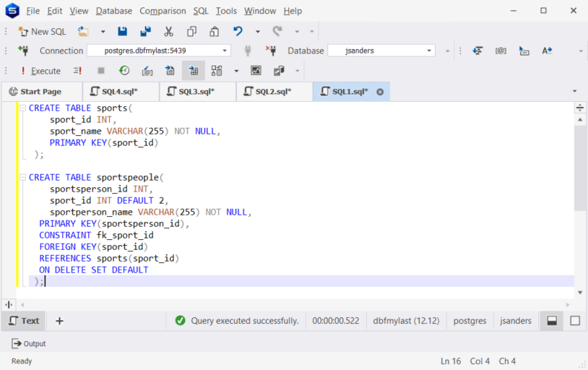Click the disconnect plug icon with red X
The width and height of the screenshot is (588, 370).
(x=271, y=51)
